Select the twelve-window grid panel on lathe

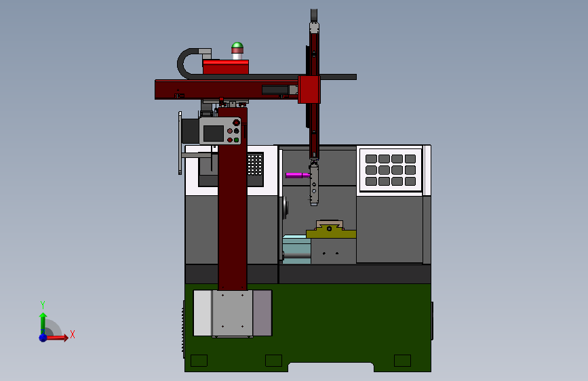click(391, 170)
